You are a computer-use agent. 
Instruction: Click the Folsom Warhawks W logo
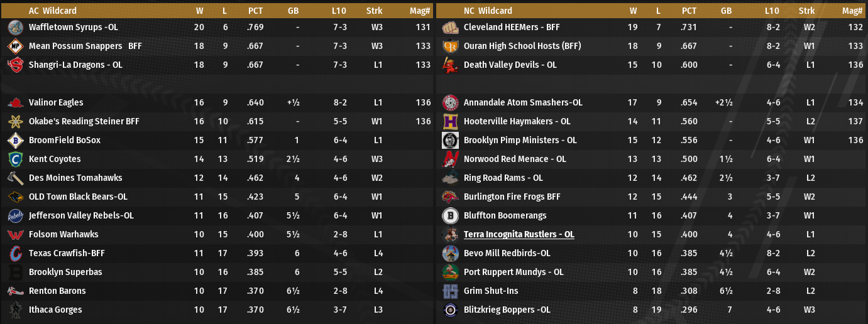[x=16, y=235]
